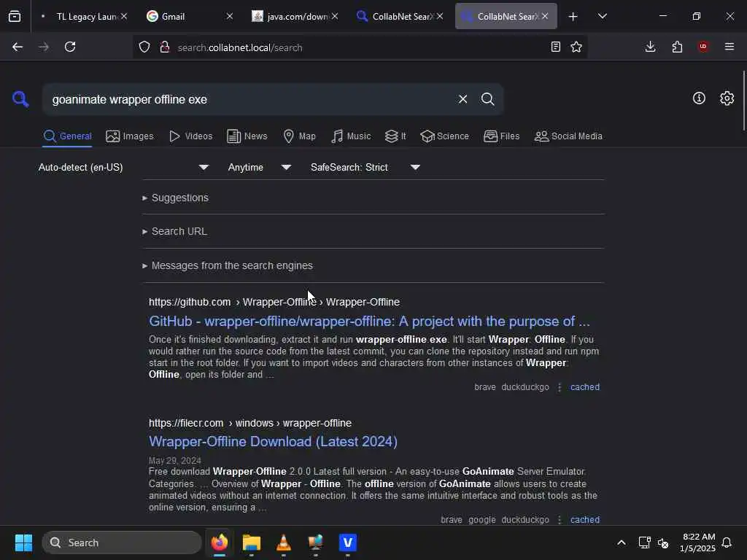Open the Windows Start menu

pyautogui.click(x=23, y=542)
